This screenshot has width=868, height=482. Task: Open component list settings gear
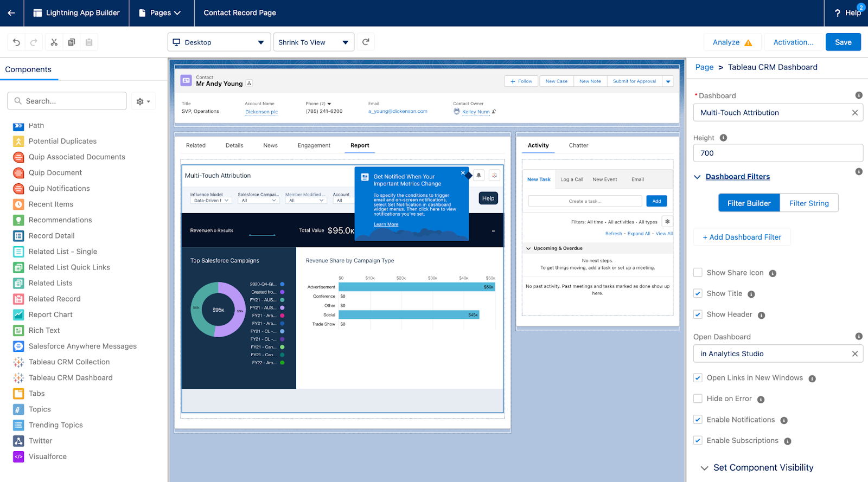[x=143, y=101]
